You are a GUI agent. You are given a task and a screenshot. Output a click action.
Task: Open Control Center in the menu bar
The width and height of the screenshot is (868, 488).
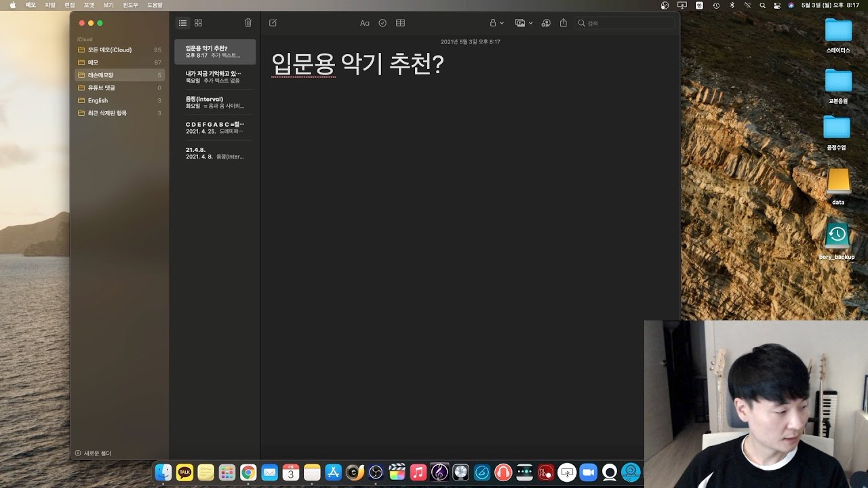tap(777, 5)
